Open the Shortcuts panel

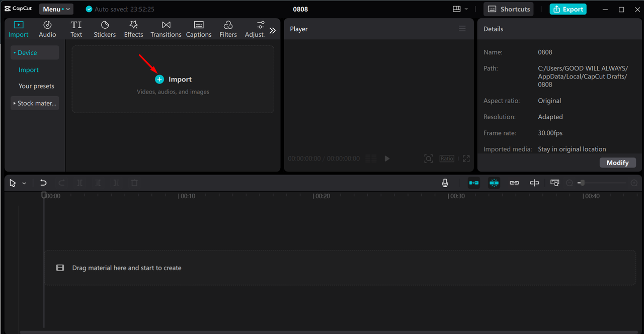click(x=509, y=9)
